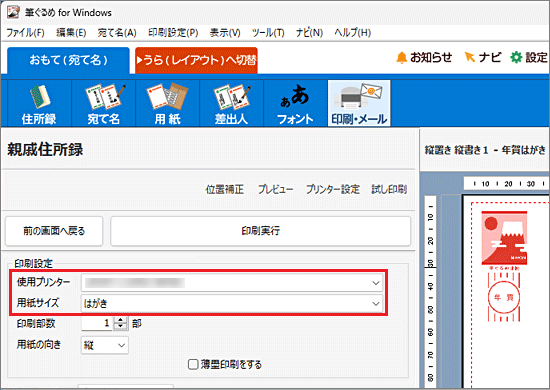Open the 住所録 address book tool

click(39, 103)
